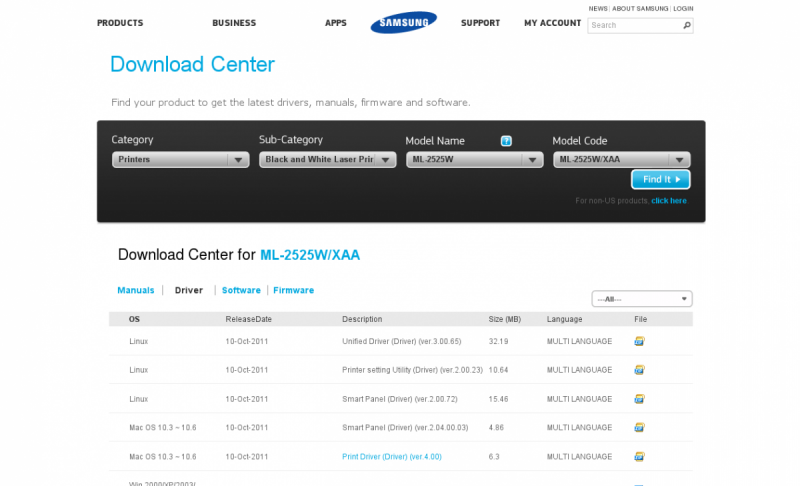Switch to the Driver tab
800x486 pixels.
(x=189, y=290)
